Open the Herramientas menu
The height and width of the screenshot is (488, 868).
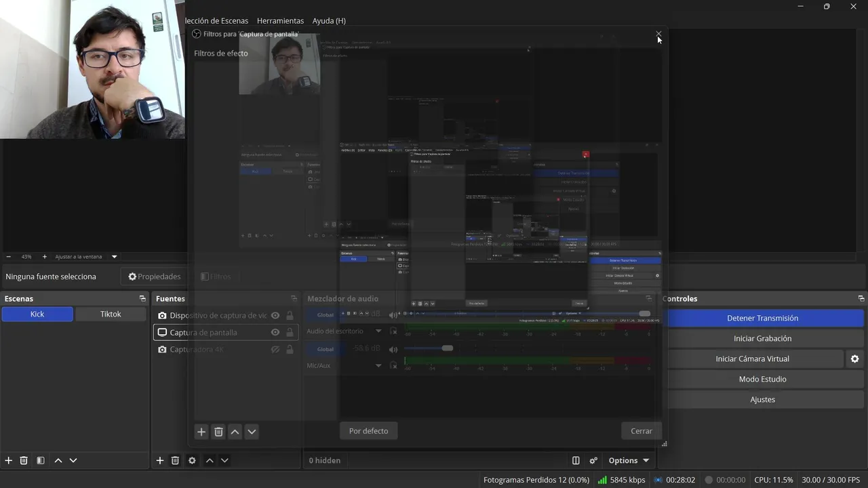[280, 20]
